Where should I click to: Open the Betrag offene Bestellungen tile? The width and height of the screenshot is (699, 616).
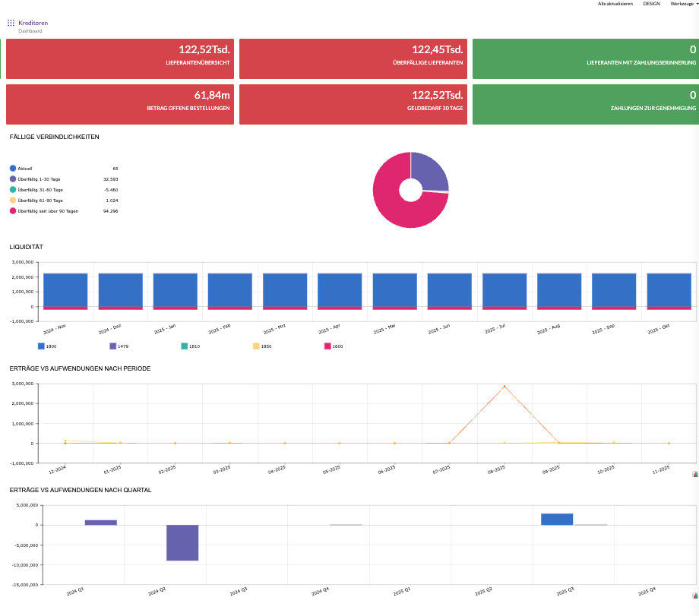tap(119, 104)
